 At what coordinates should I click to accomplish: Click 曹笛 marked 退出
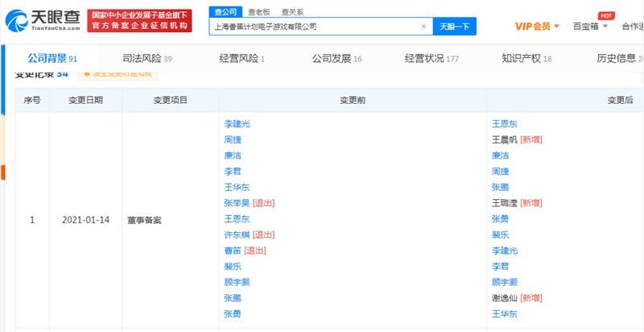coord(233,251)
